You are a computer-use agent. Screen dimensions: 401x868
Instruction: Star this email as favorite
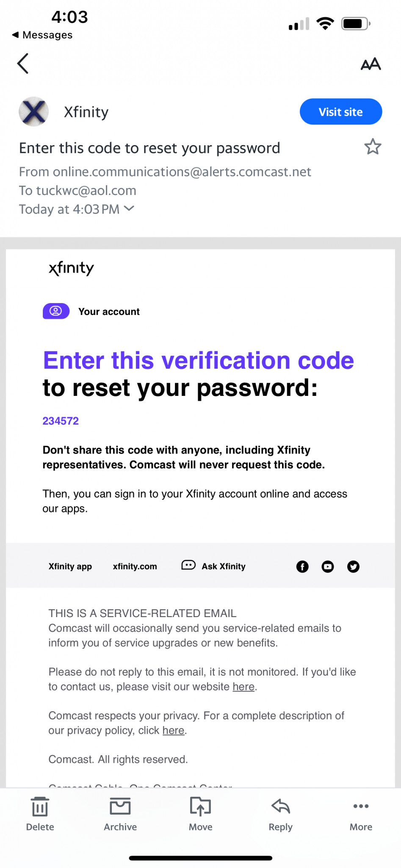[x=373, y=147]
